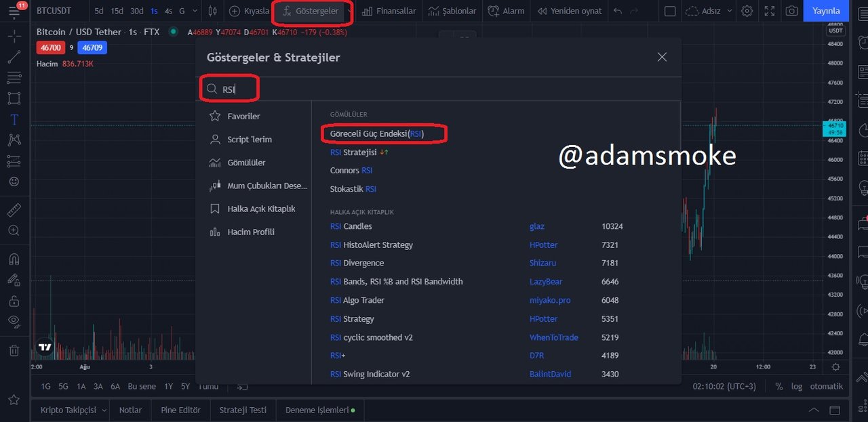Open axis settings gear below price scale
Image resolution: width=868 pixels, height=422 pixels.
pos(836,366)
